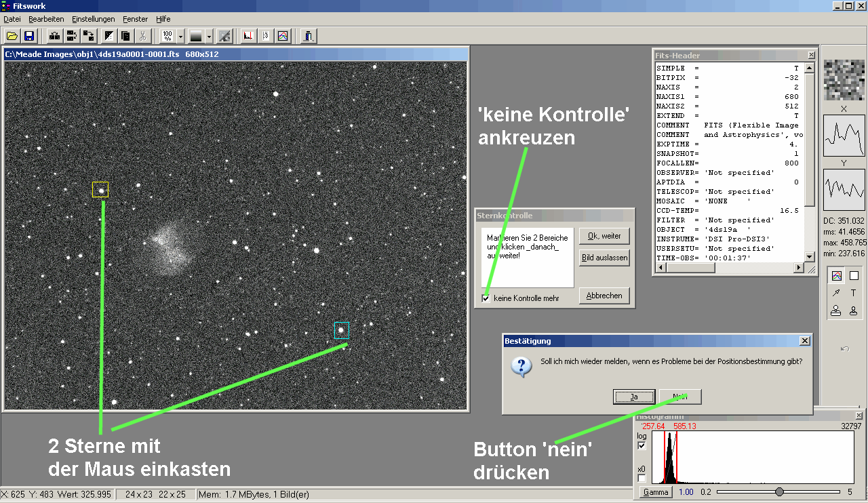The height and width of the screenshot is (503, 868).
Task: Save image with the floppy disk icon
Action: [x=29, y=36]
